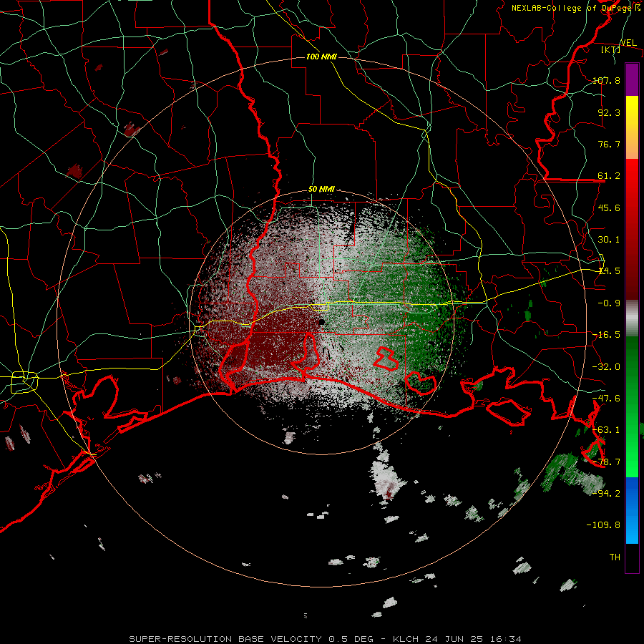
Task: Click the "16:34" time in the caption
Action: pos(507,639)
